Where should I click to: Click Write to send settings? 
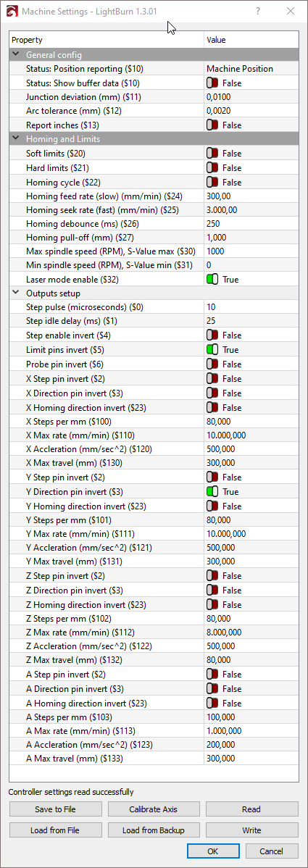[x=251, y=830]
